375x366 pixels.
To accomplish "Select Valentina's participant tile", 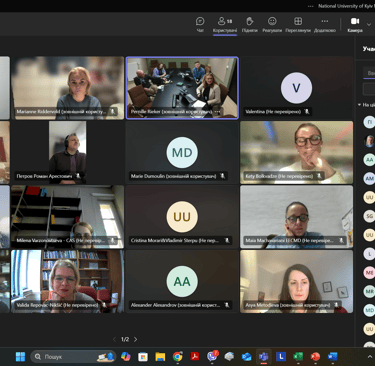I will (x=296, y=88).
